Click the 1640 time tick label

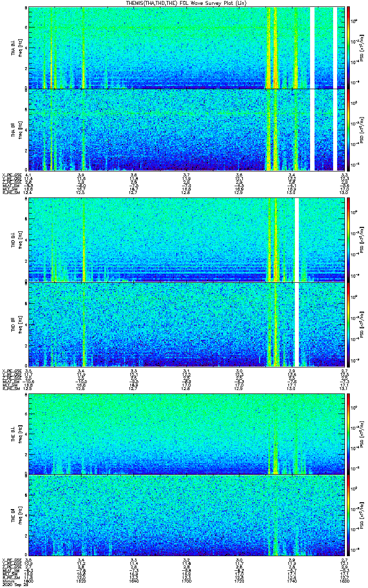[x=134, y=581]
